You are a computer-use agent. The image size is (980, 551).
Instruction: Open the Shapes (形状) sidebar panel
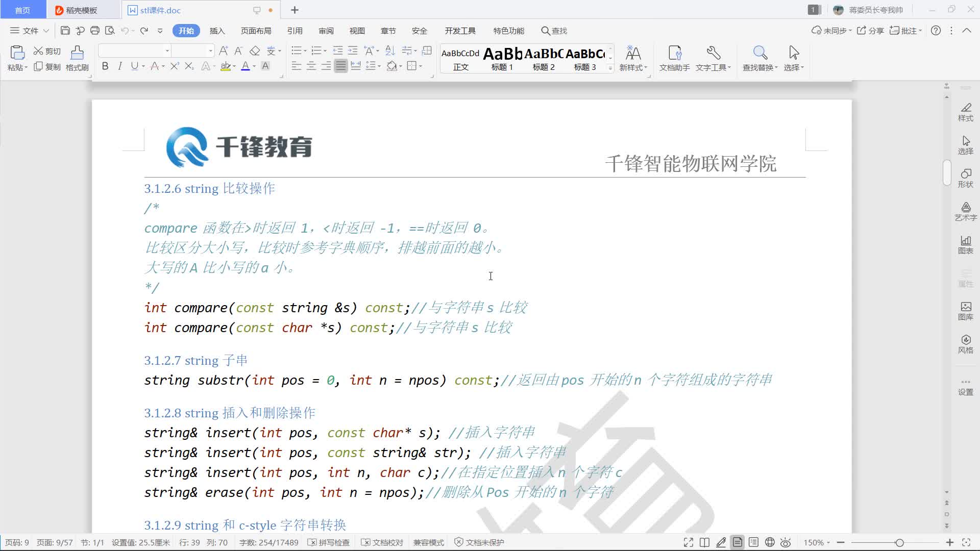[x=965, y=179]
